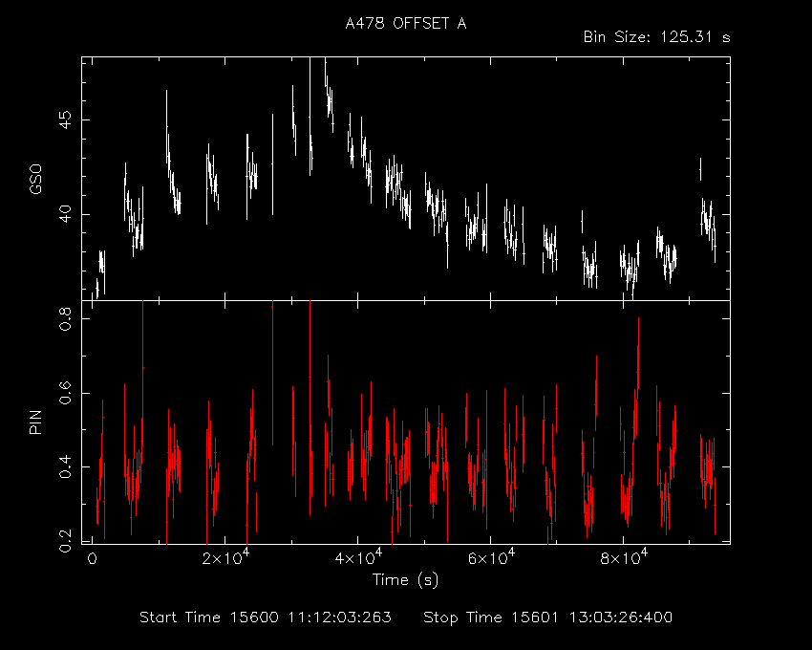Click the PIN axis tick value '0.8'

tap(66, 318)
